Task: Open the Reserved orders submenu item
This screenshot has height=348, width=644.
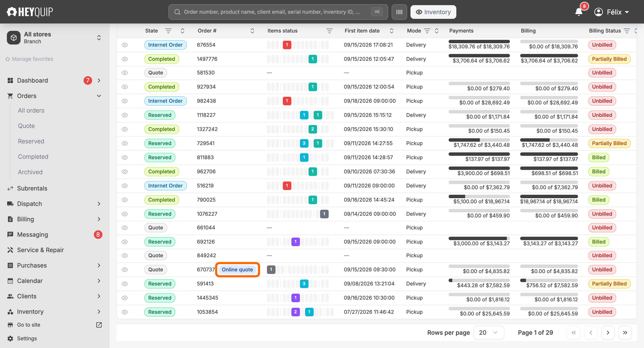Action: [31, 141]
